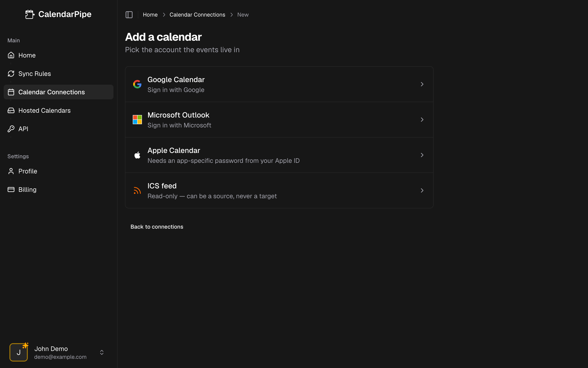This screenshot has width=588, height=368.
Task: Click the CalendarPipe brand name
Action: click(65, 14)
